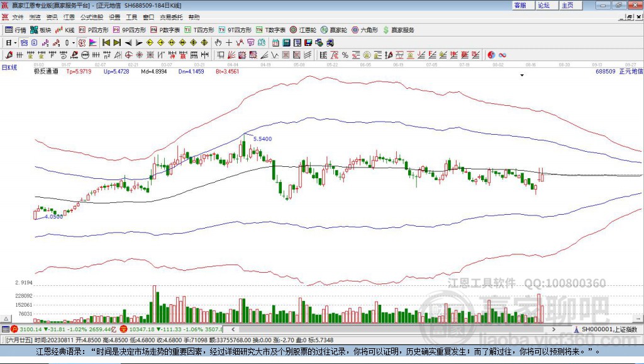
Task: Select the target crosshair circle tool
Action: 128,55
